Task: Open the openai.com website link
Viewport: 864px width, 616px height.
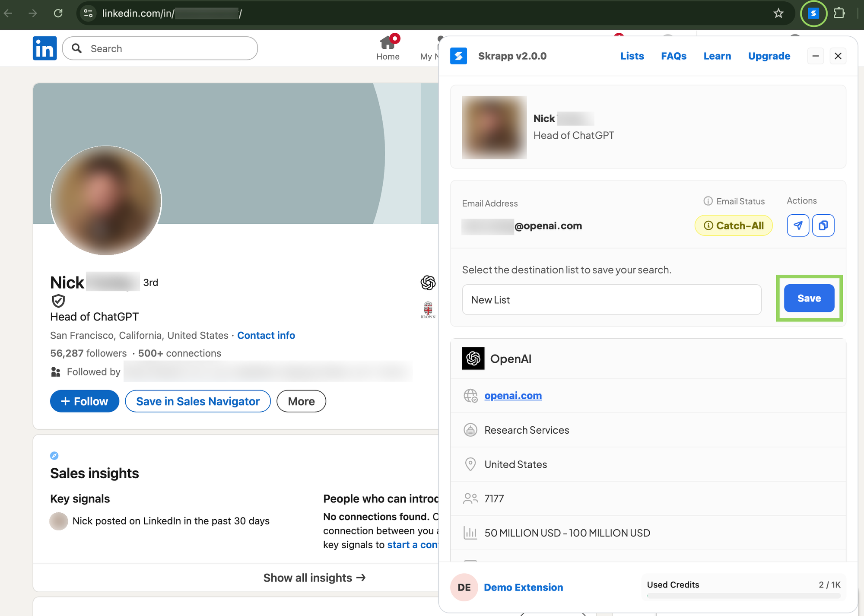Action: click(513, 396)
